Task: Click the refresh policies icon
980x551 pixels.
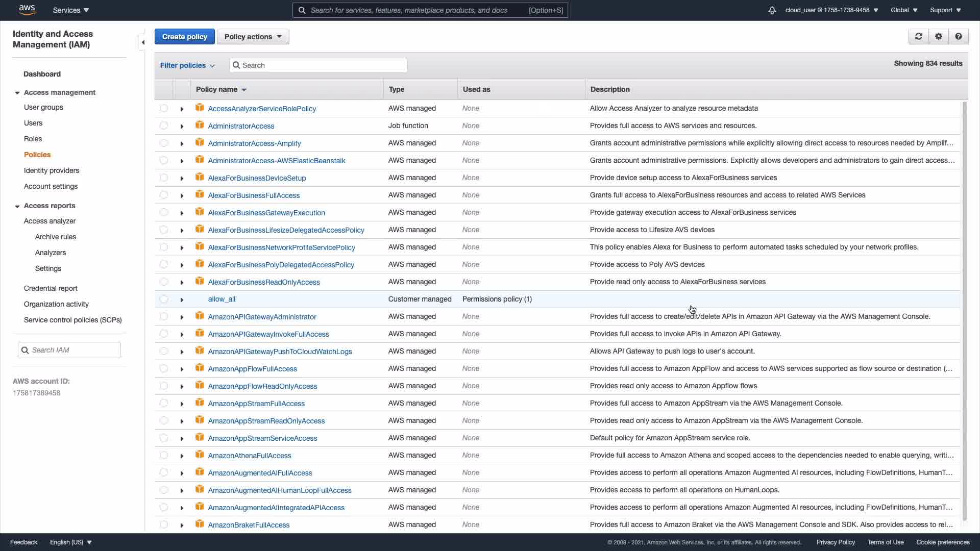Action: (918, 36)
